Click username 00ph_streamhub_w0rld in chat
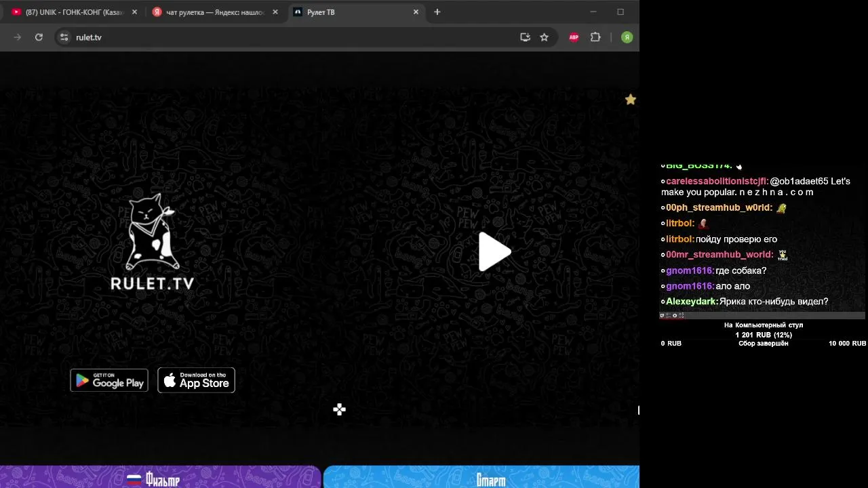Screen dimensions: 868x488 (x=719, y=208)
